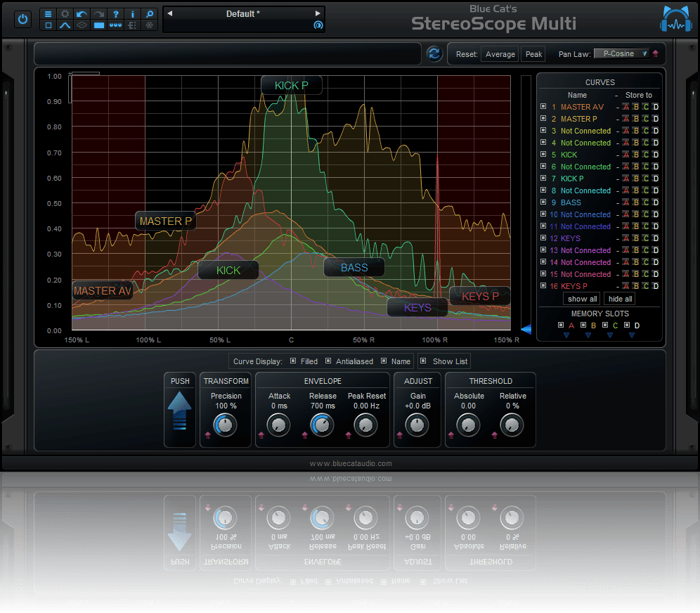Click the Release knob in Envelope
The image size is (700, 613).
click(322, 425)
